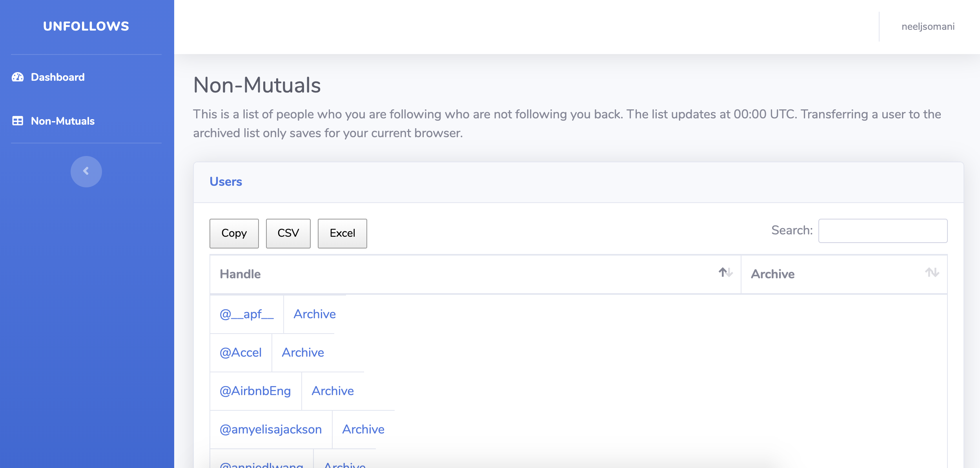Click the UNFOLLOWS logo heading
980x468 pixels.
point(86,26)
